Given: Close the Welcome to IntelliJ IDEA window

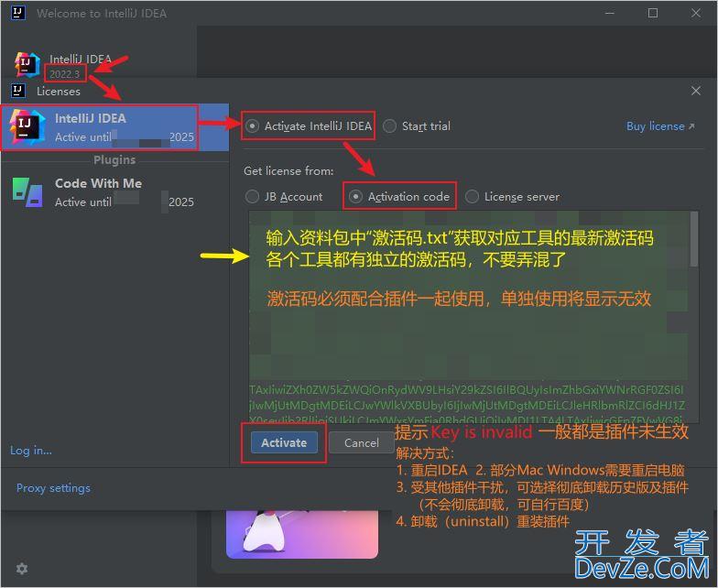Looking at the screenshot, I should point(696,13).
